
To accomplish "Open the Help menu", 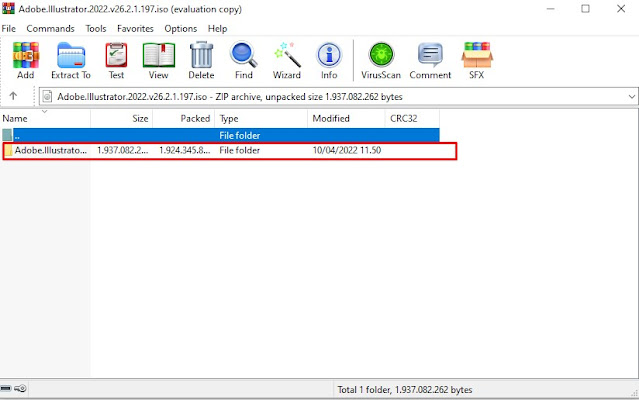I will pyautogui.click(x=218, y=29).
